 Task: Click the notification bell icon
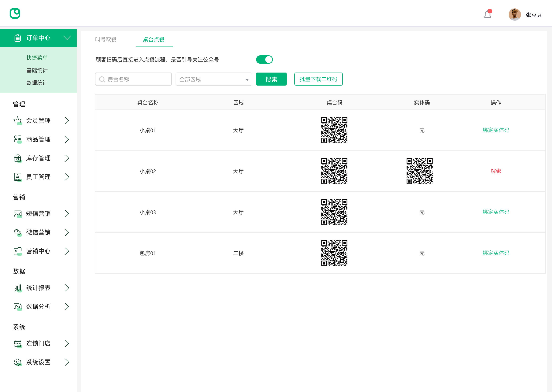(487, 15)
